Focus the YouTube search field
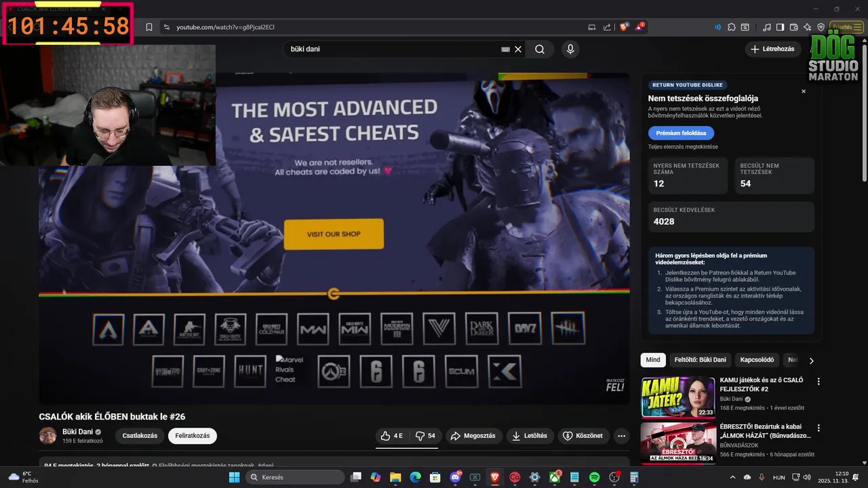This screenshot has width=868, height=488. [x=393, y=49]
